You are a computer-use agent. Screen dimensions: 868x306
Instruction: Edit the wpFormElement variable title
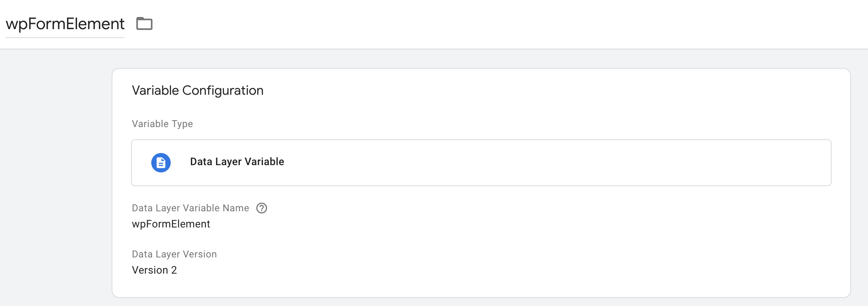(65, 24)
